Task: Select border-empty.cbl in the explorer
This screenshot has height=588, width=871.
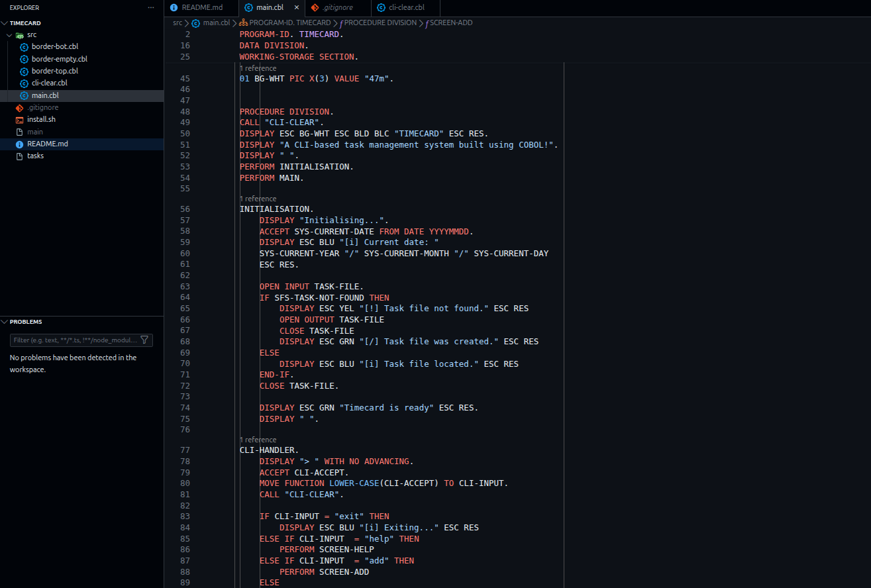Action: tap(59, 59)
